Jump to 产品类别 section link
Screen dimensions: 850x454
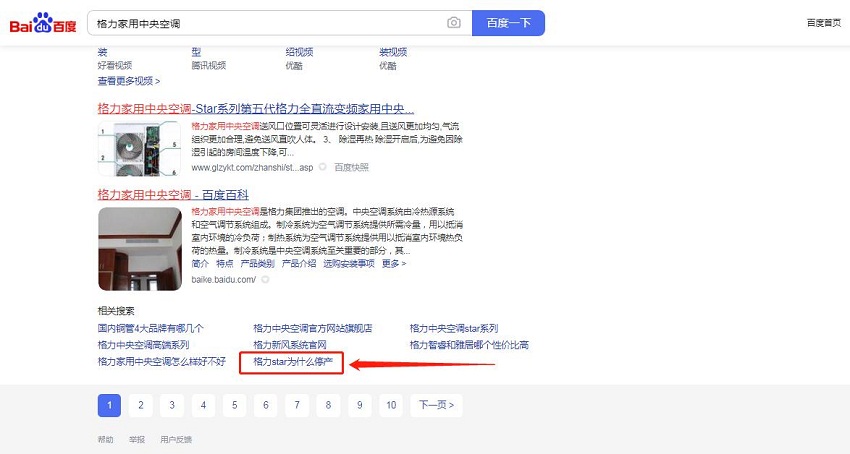pyautogui.click(x=257, y=264)
